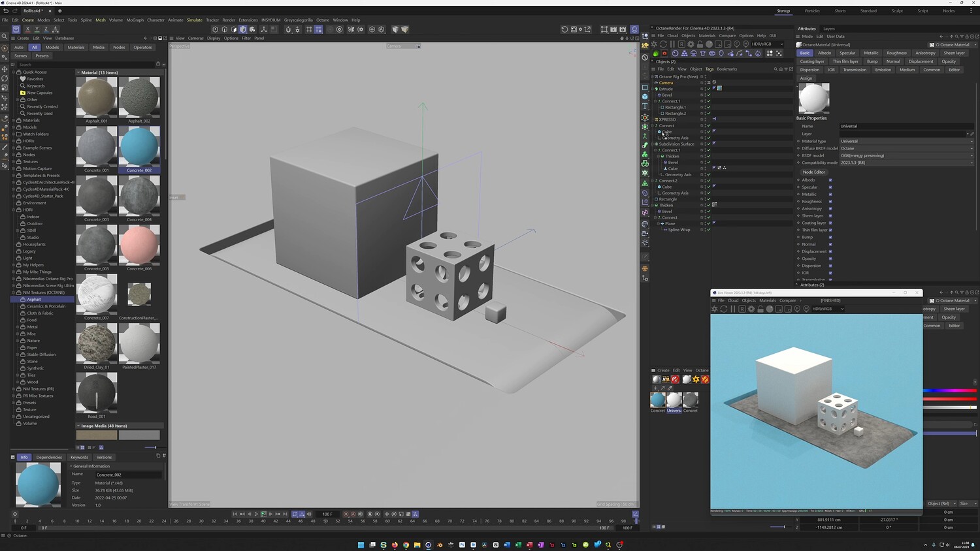Toggle the X axis lock
Screen dimensions: 980x551
pos(27,29)
